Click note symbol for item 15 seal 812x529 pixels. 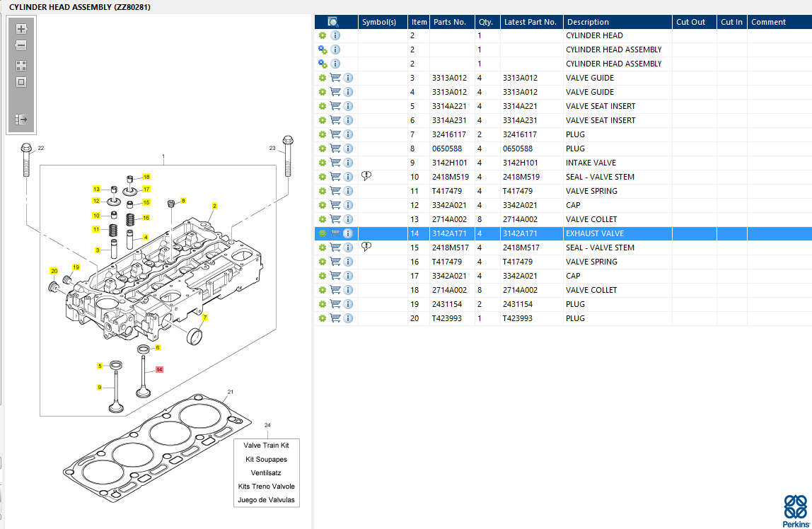(x=366, y=247)
